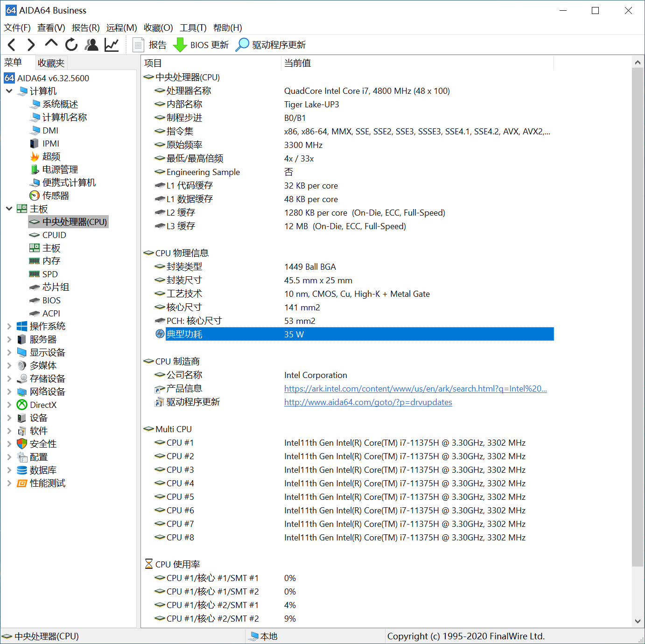The height and width of the screenshot is (644, 645).
Task: Open the aida64.com driver updates link
Action: tap(368, 402)
